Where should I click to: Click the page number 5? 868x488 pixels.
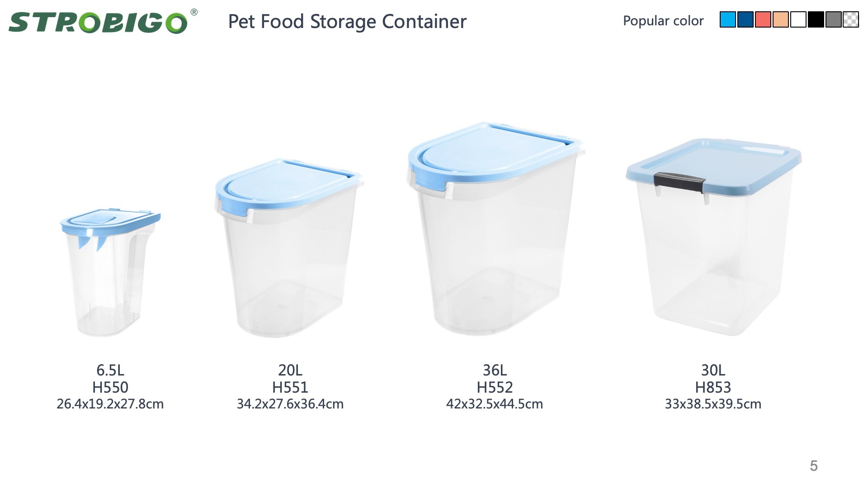click(814, 466)
